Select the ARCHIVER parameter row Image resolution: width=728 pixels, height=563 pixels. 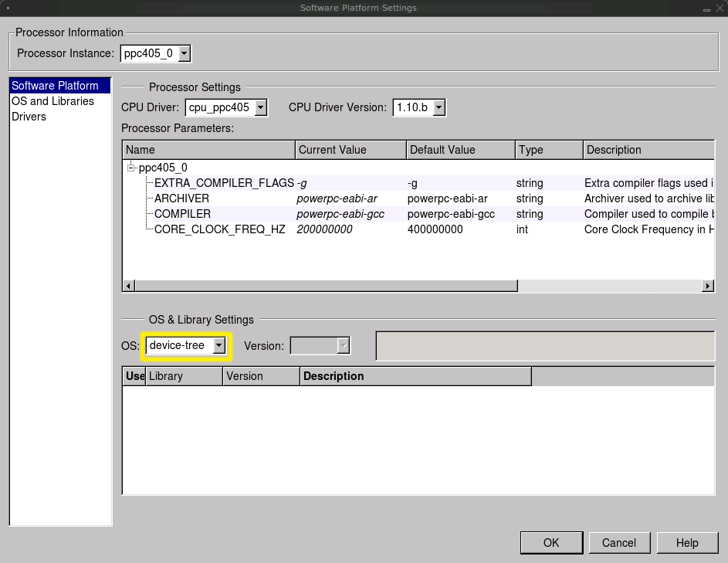point(418,198)
